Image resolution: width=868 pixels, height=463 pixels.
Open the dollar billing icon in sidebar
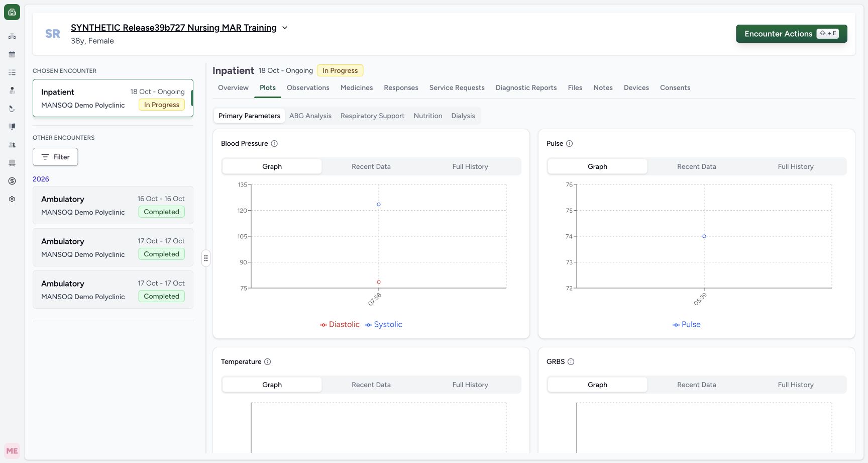[x=12, y=181]
